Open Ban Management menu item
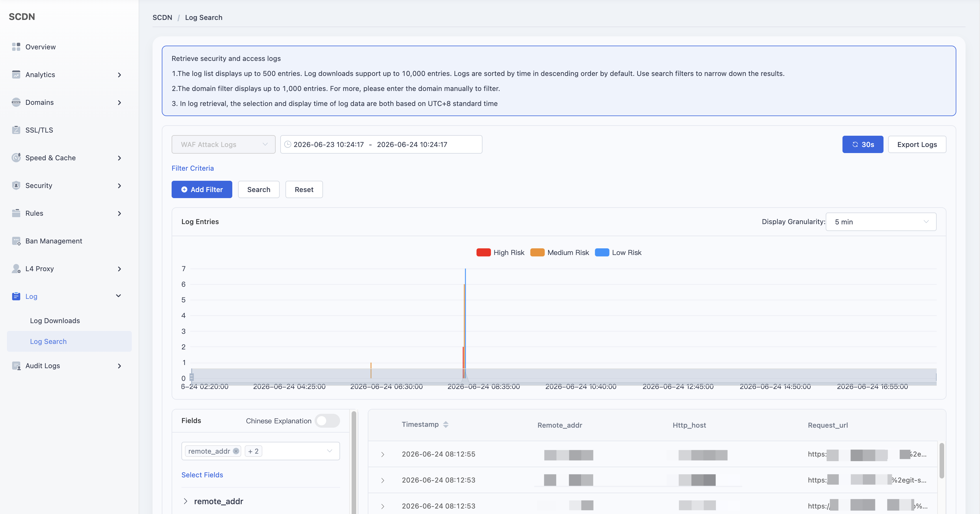 (x=69, y=241)
